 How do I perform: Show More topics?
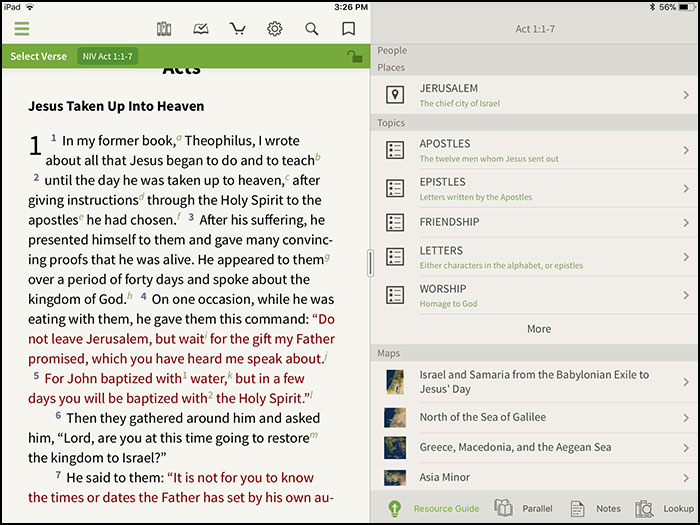click(x=539, y=329)
